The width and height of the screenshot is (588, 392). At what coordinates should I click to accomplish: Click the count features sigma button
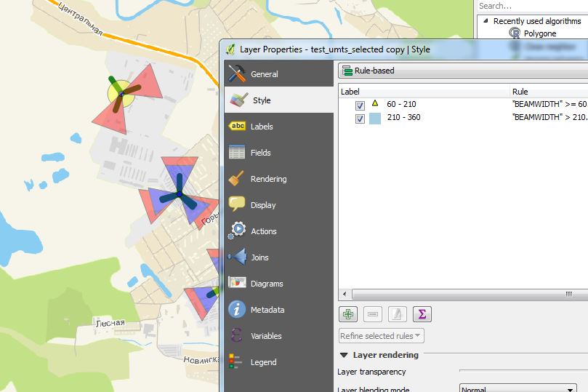[422, 314]
